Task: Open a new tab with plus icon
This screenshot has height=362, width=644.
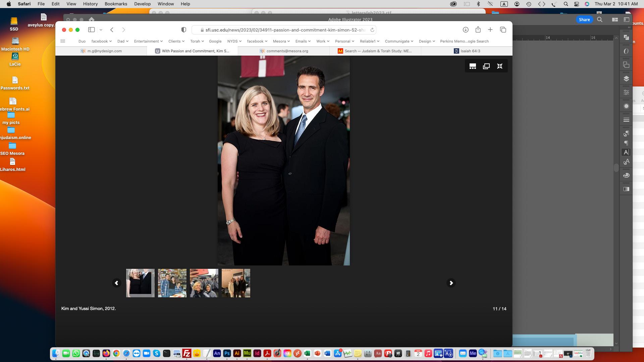Action: tap(490, 30)
